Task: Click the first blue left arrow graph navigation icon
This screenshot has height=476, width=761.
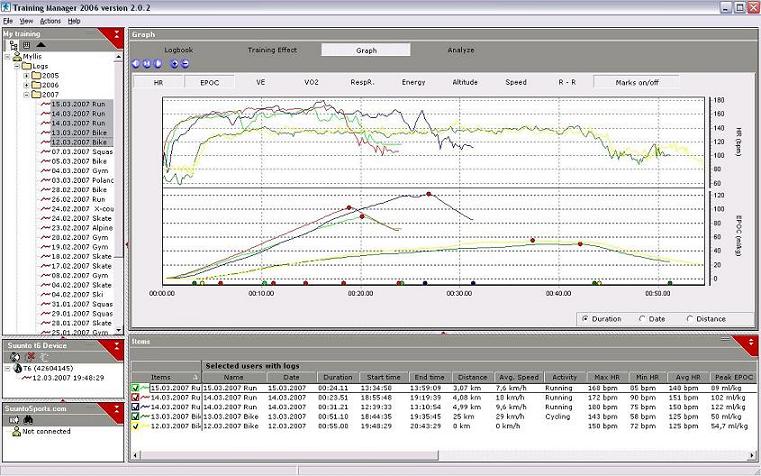Action: [137, 64]
